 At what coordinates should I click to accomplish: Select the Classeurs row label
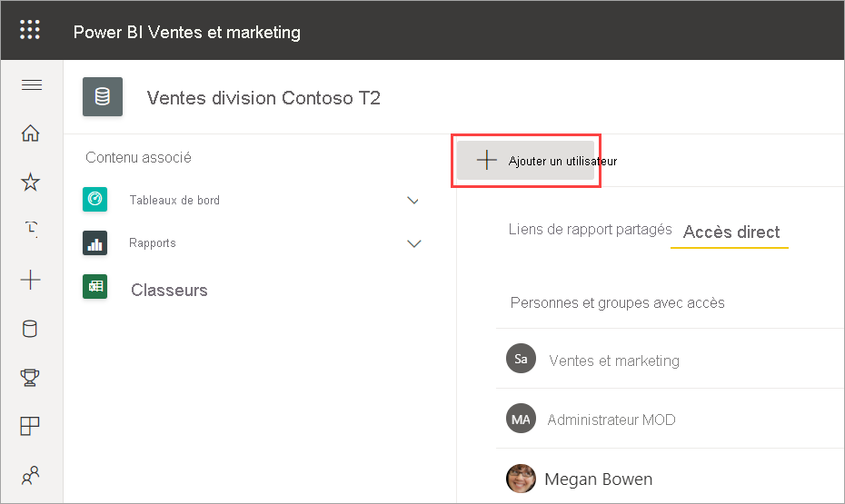coord(169,291)
